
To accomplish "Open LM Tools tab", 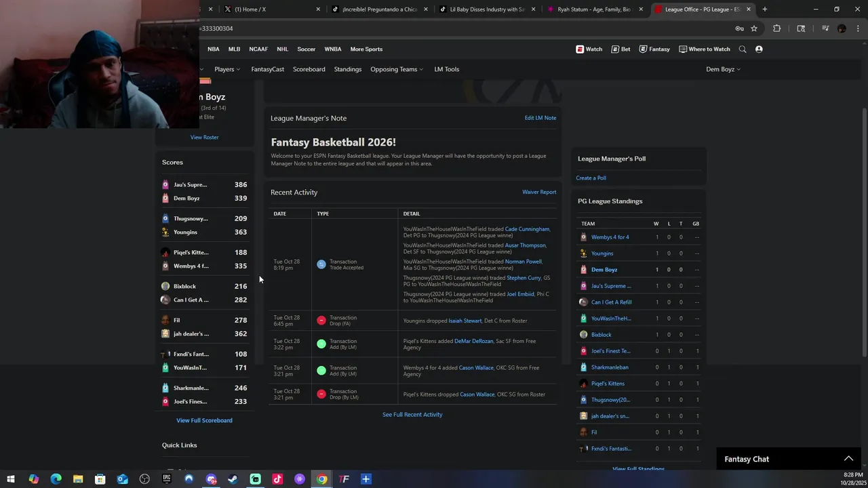I will tap(447, 69).
